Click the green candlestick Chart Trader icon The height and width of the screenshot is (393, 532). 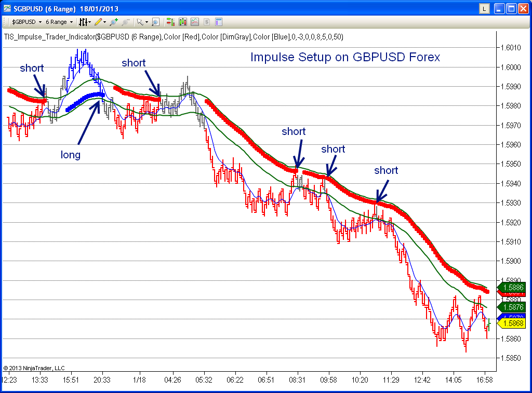pyautogui.click(x=170, y=22)
